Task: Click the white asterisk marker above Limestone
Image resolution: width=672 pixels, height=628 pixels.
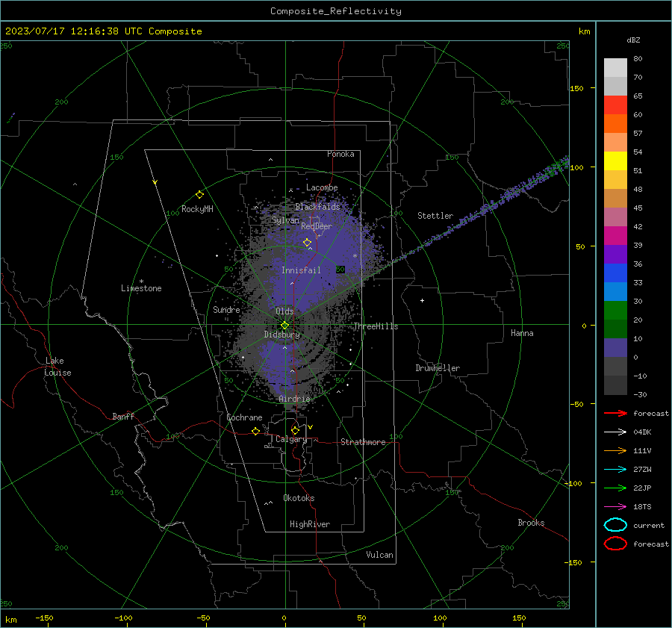Action: pyautogui.click(x=141, y=282)
